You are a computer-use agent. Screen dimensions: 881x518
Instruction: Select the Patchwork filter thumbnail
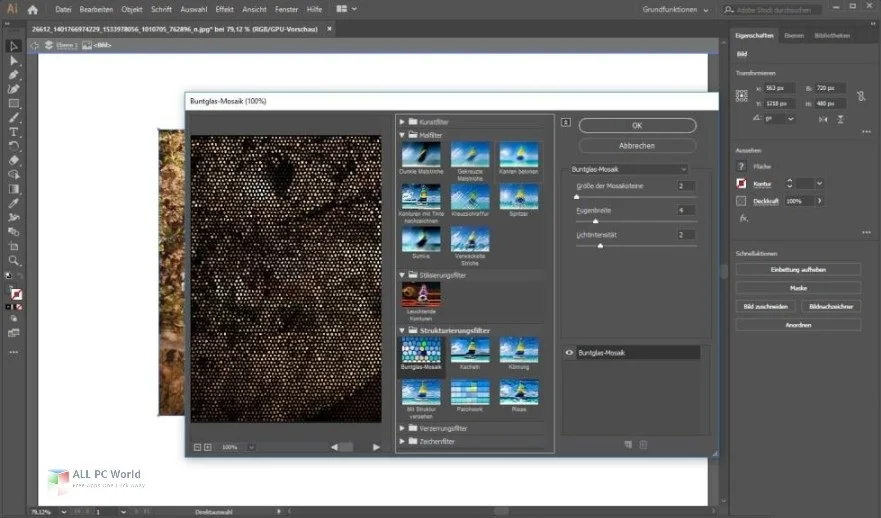click(x=468, y=391)
